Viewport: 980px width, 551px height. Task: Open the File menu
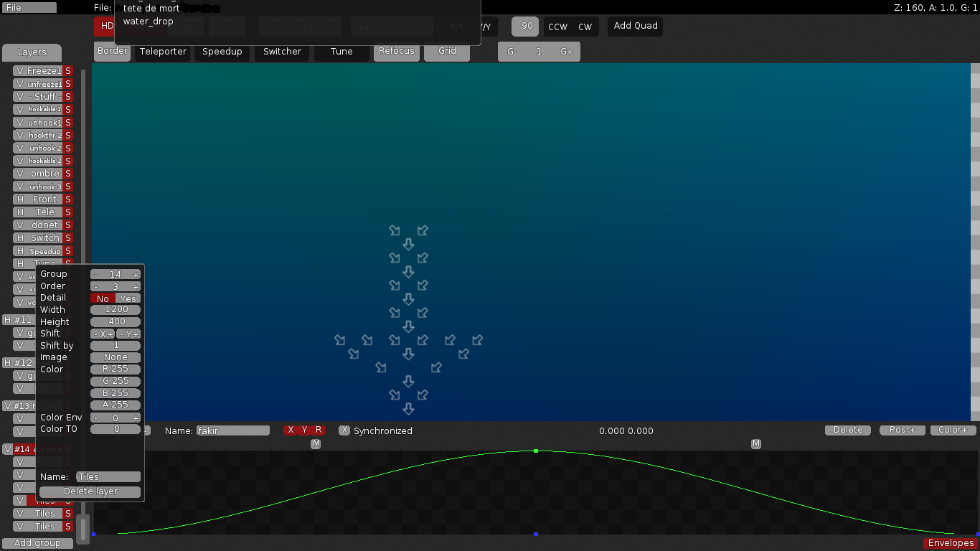29,7
